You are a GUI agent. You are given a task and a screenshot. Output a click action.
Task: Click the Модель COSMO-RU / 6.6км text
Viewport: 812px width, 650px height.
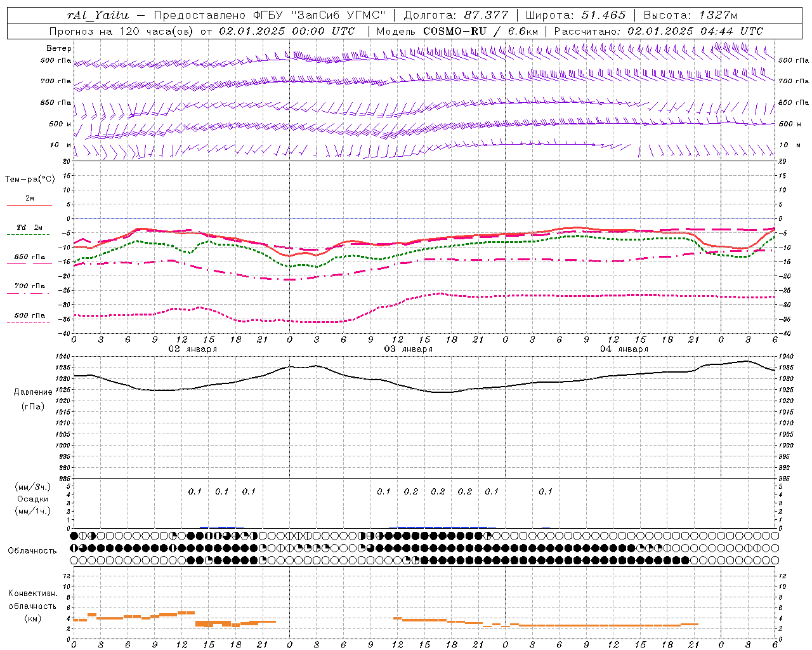pos(457,31)
